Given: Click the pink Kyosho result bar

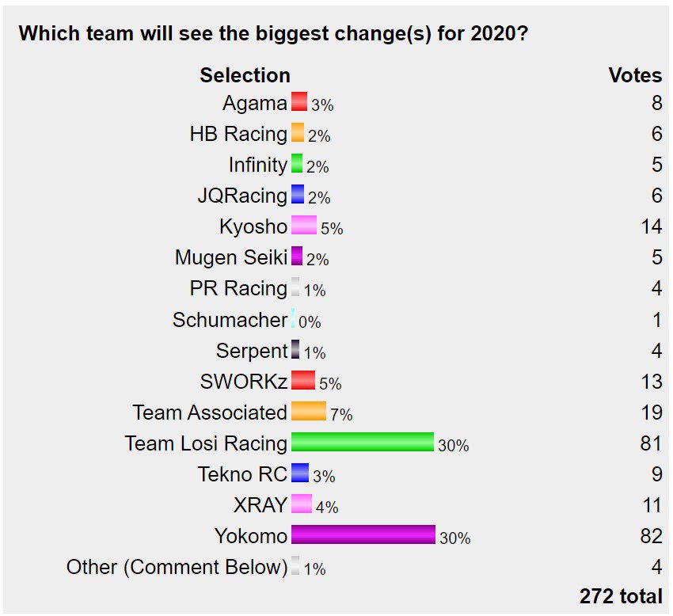Looking at the screenshot, I should (304, 226).
